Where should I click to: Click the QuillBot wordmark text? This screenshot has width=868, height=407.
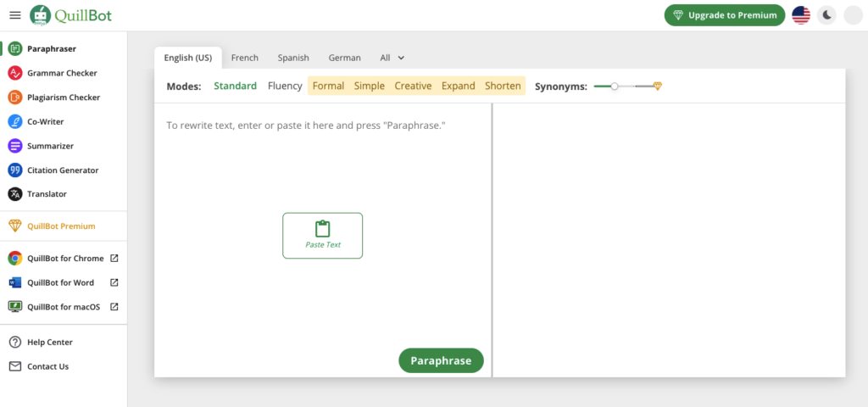pyautogui.click(x=83, y=15)
